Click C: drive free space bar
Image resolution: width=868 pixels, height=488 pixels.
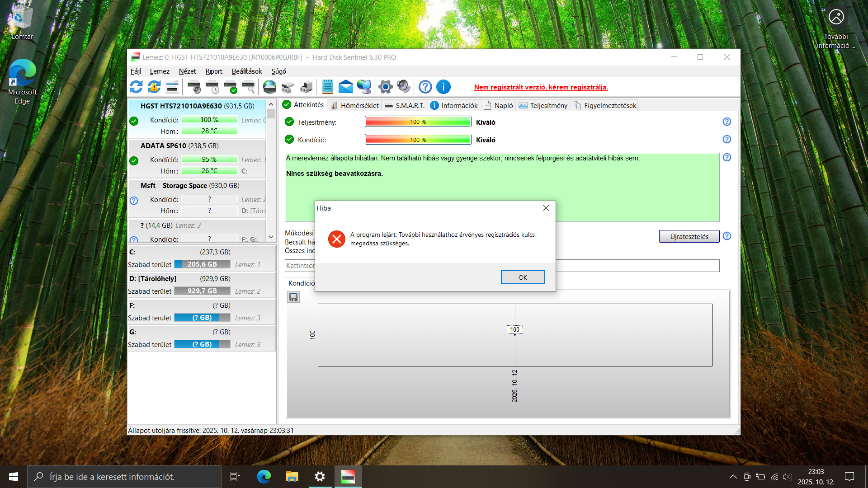click(202, 264)
